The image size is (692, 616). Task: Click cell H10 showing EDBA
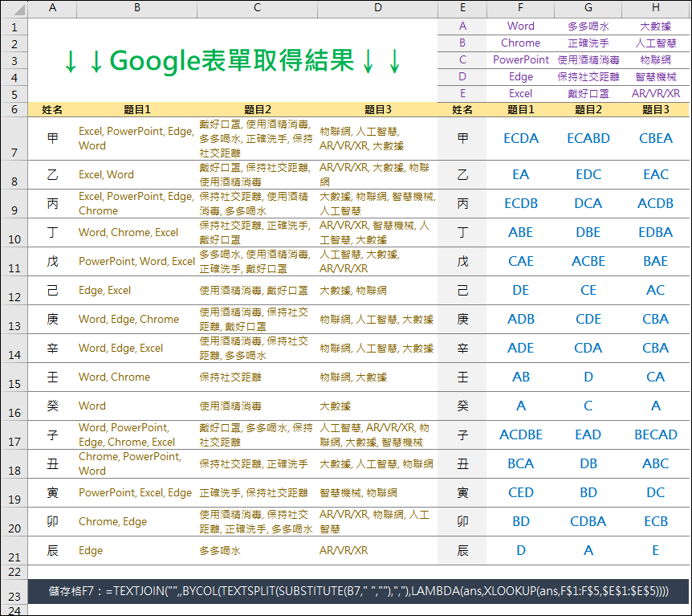click(655, 233)
